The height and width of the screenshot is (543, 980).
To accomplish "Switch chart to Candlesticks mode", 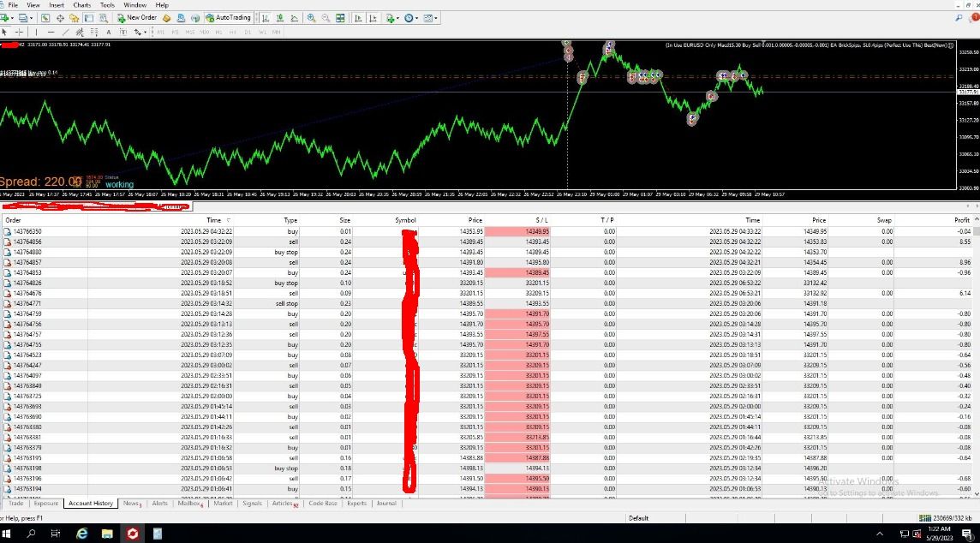I will pos(279,18).
